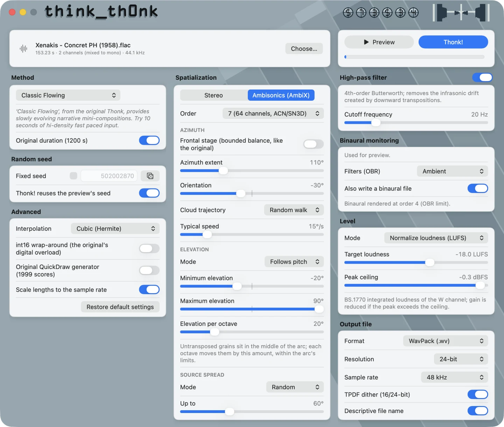
Task: Toggle Thonk! reuses the preview's seed
Action: [149, 193]
